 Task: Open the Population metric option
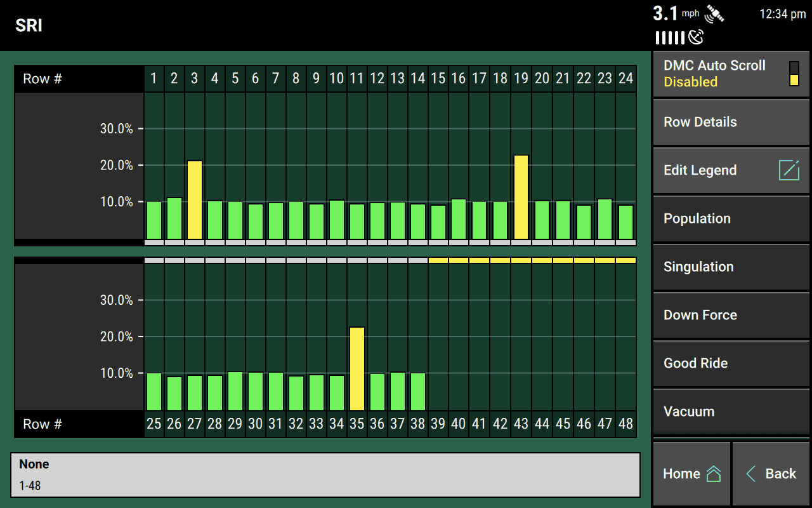coord(731,218)
